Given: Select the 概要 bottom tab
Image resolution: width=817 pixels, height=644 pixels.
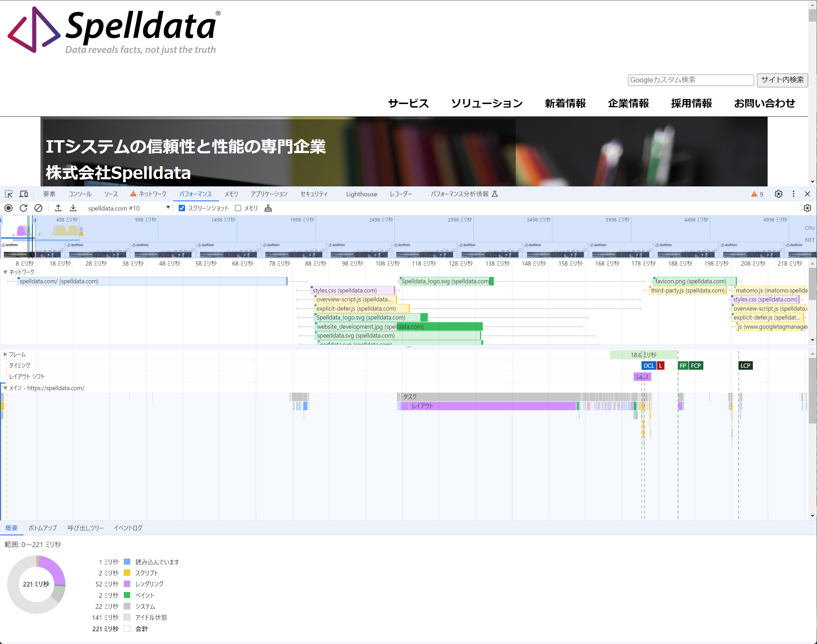Looking at the screenshot, I should click(11, 528).
